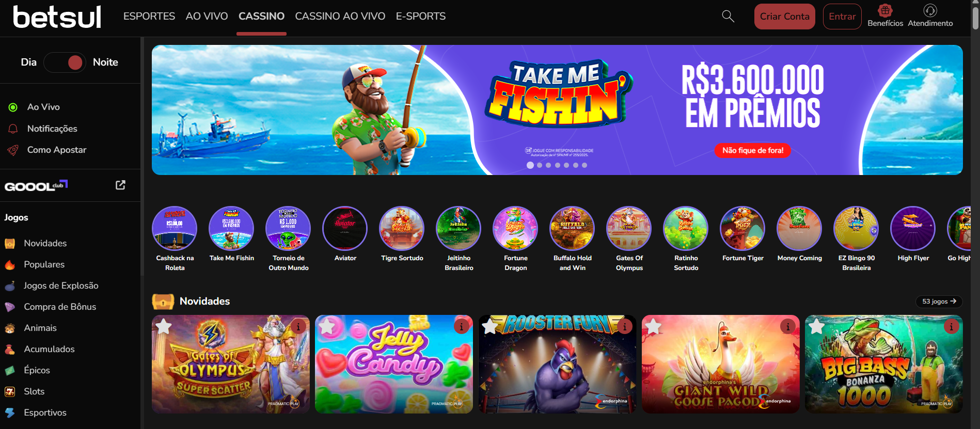This screenshot has width=980, height=429.
Task: Click the Entrar button
Action: [842, 17]
